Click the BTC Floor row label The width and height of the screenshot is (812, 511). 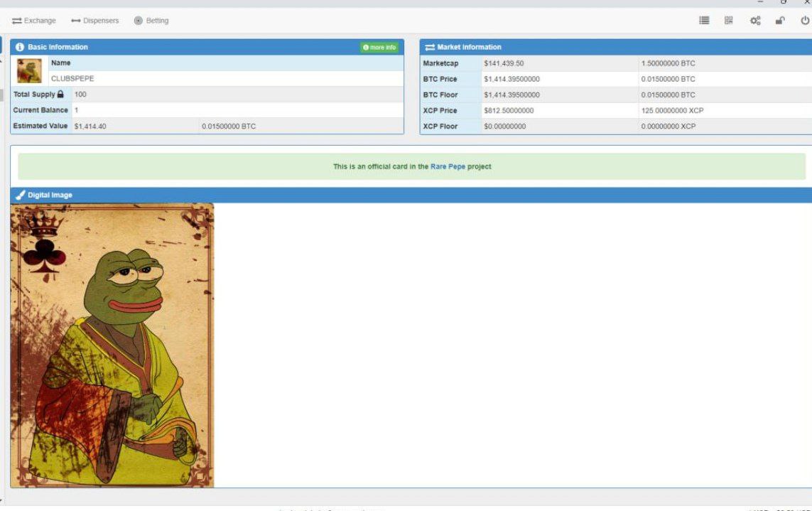coord(440,95)
